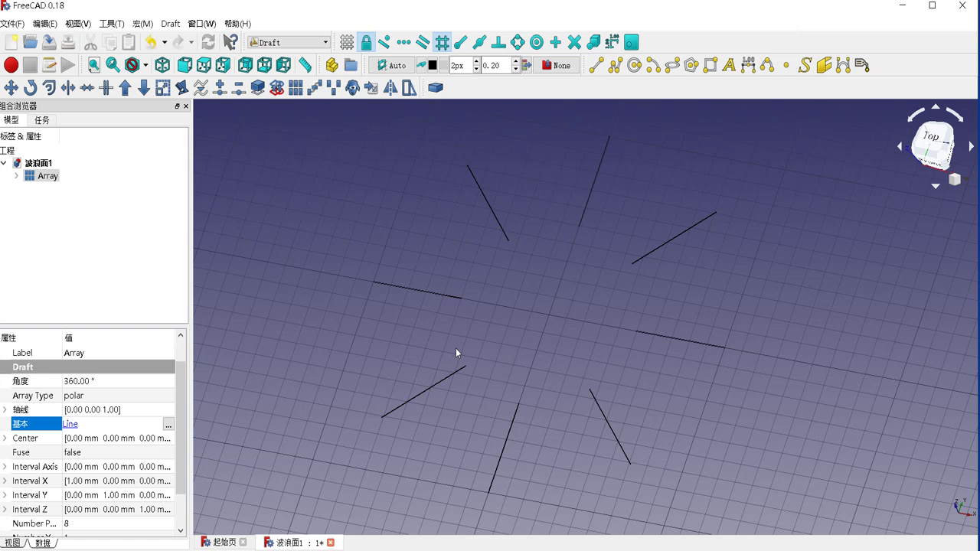Click the Draft Rotate tool
This screenshot has width=980, height=551.
click(x=31, y=88)
